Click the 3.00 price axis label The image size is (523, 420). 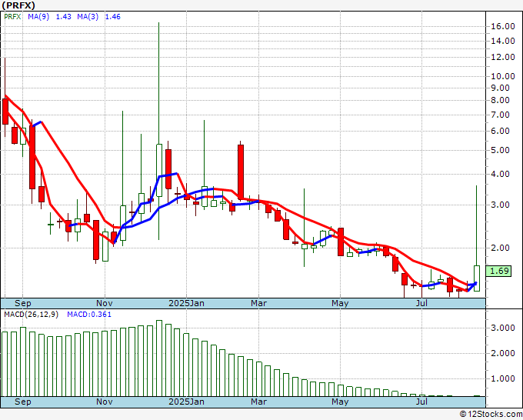(x=501, y=205)
